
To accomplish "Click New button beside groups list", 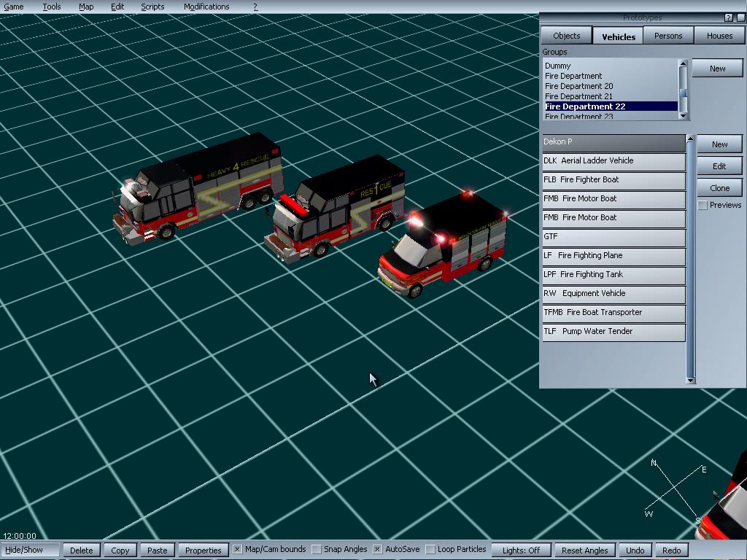I will pyautogui.click(x=717, y=68).
